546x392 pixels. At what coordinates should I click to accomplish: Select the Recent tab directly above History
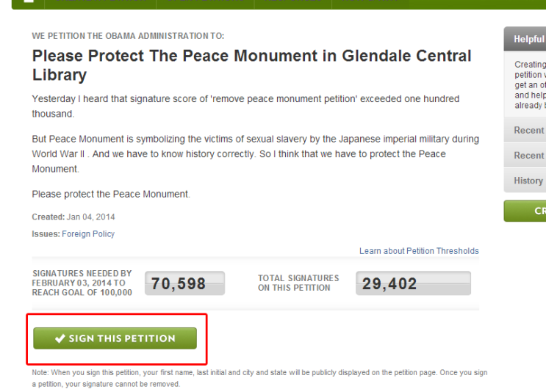click(x=525, y=155)
